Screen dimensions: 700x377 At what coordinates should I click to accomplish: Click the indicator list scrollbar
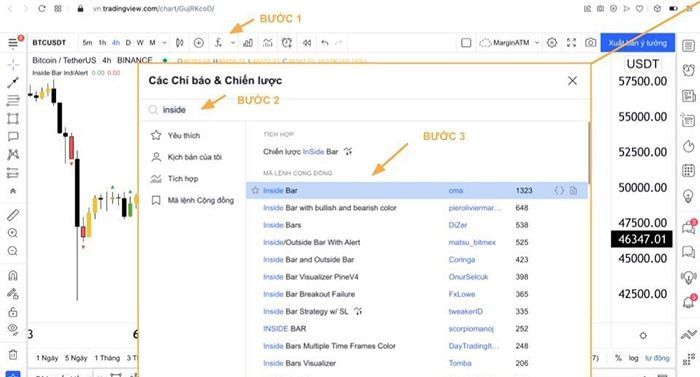pos(589,153)
